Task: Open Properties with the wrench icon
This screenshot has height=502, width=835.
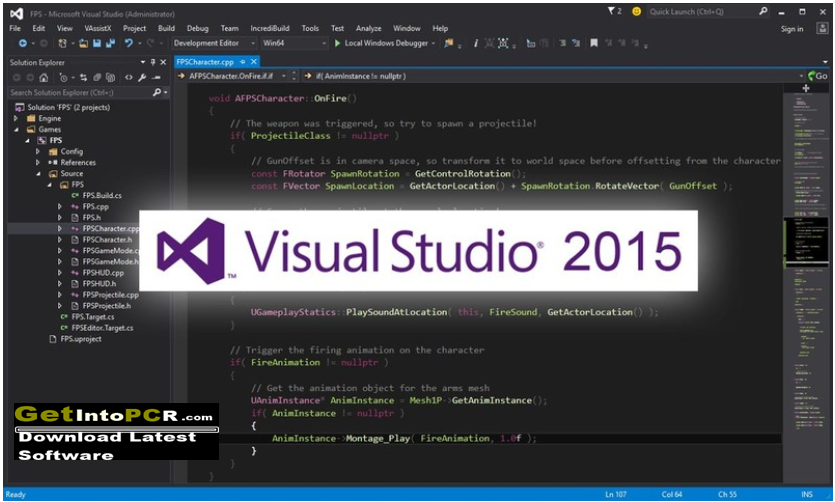Action: coord(142,77)
